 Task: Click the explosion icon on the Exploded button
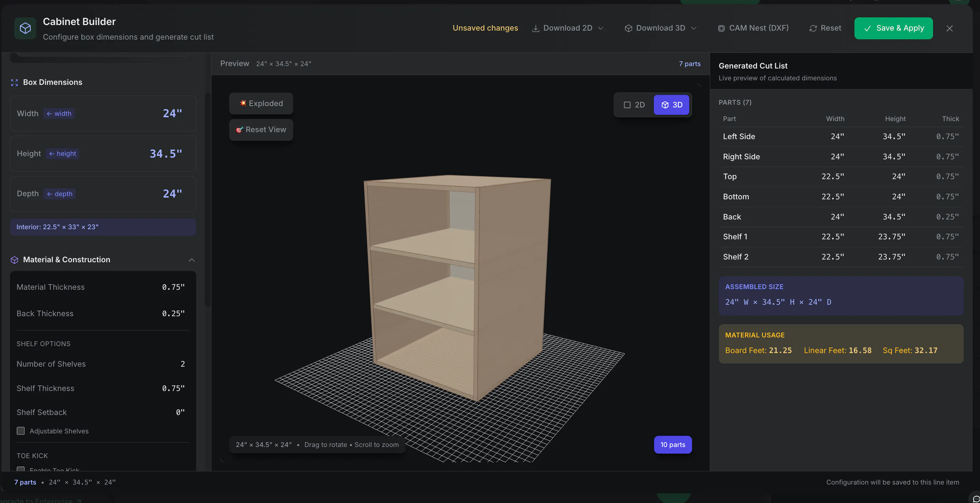pyautogui.click(x=243, y=103)
